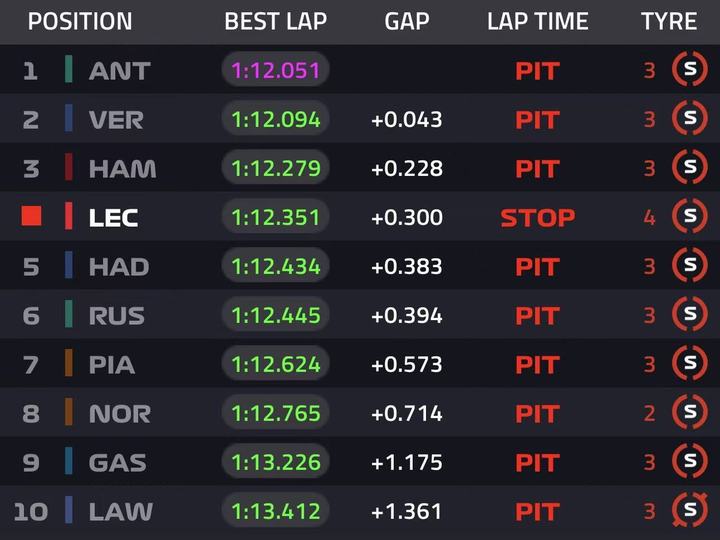Select the purple 1:12.051 best lap pill
Viewport: 720px width, 540px height.
tap(276, 70)
